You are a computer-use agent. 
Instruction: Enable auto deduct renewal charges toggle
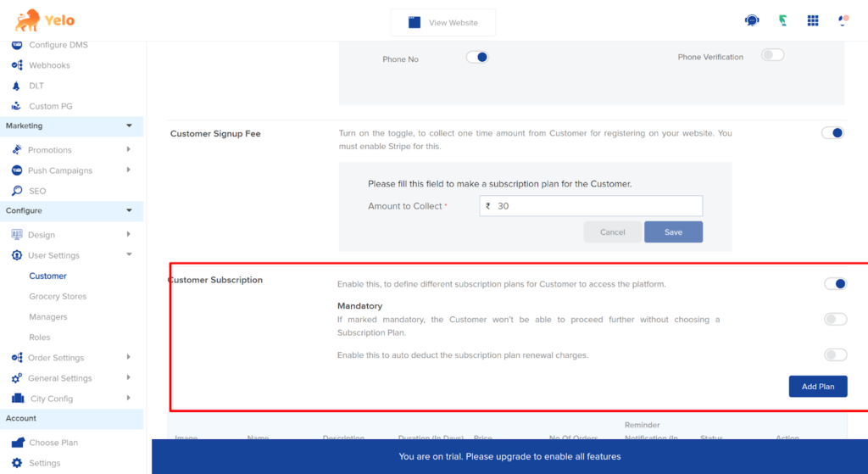point(835,354)
